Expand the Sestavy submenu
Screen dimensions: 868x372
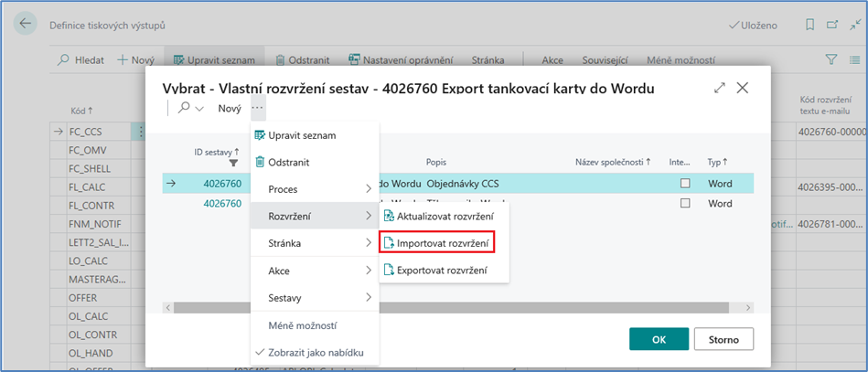click(313, 297)
